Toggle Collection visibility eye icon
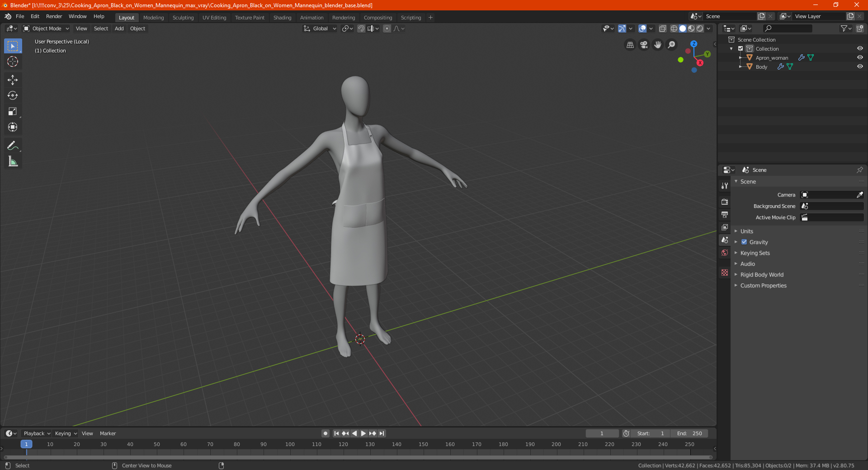The height and width of the screenshot is (470, 868). click(x=860, y=48)
